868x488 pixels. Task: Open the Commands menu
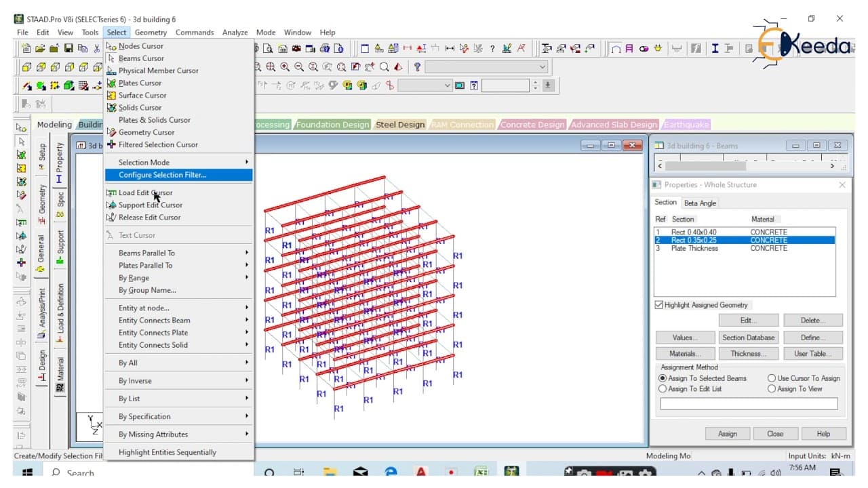[195, 33]
